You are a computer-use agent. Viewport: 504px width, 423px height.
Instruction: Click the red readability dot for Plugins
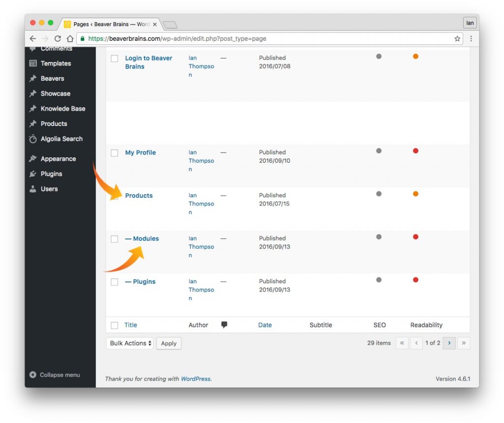pyautogui.click(x=415, y=280)
